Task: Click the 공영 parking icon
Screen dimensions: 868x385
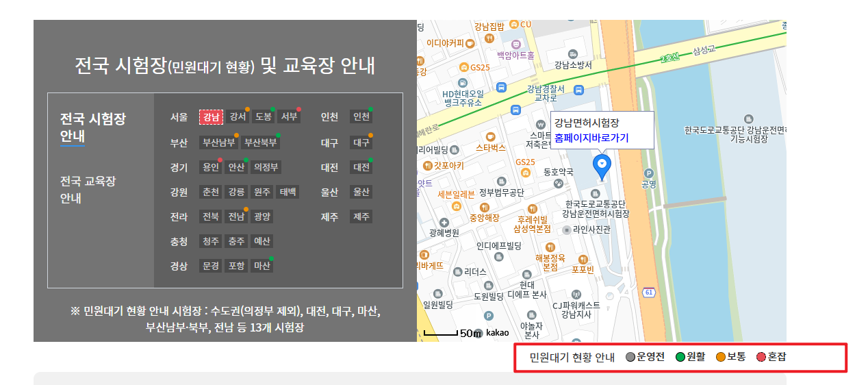Action: coord(648,173)
